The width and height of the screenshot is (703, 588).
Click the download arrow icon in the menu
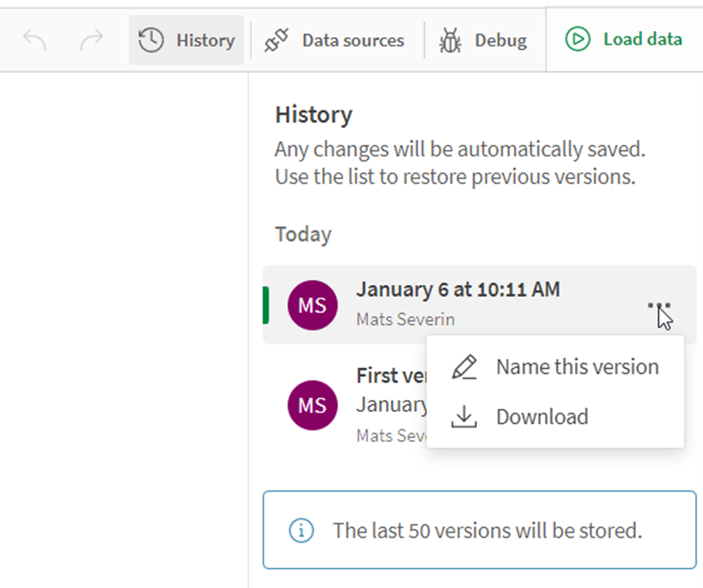(465, 416)
